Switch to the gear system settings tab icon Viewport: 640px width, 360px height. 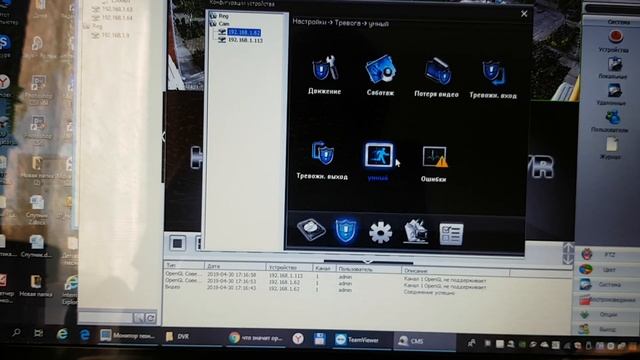[380, 232]
